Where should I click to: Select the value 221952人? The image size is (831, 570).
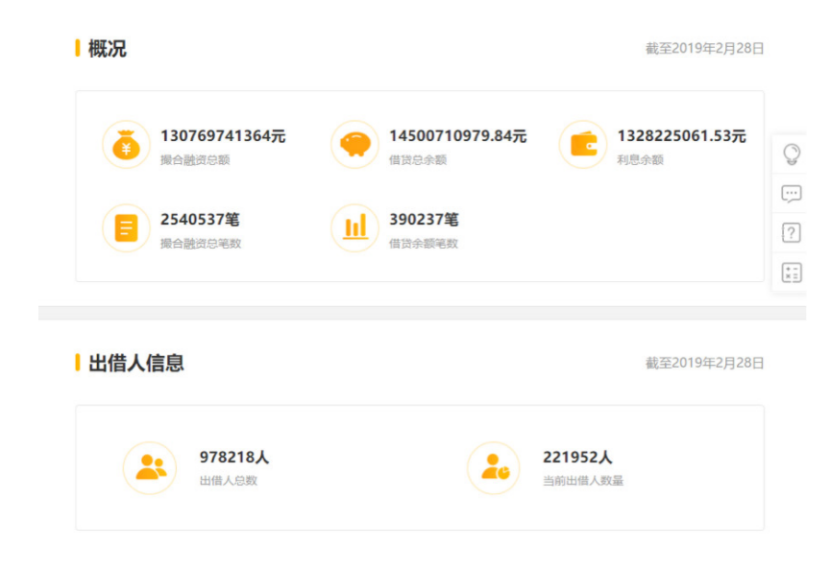pyautogui.click(x=578, y=457)
